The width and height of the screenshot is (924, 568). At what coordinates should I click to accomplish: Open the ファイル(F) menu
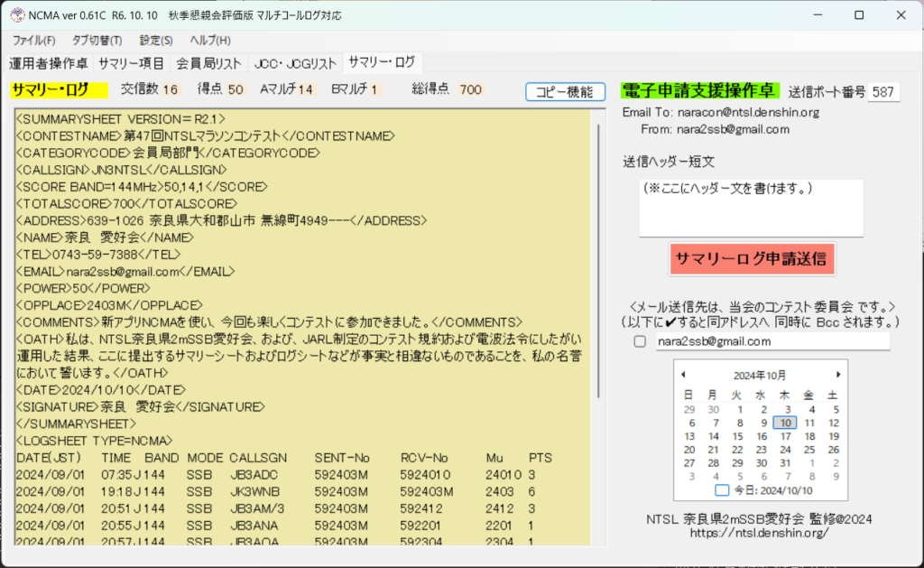point(34,41)
